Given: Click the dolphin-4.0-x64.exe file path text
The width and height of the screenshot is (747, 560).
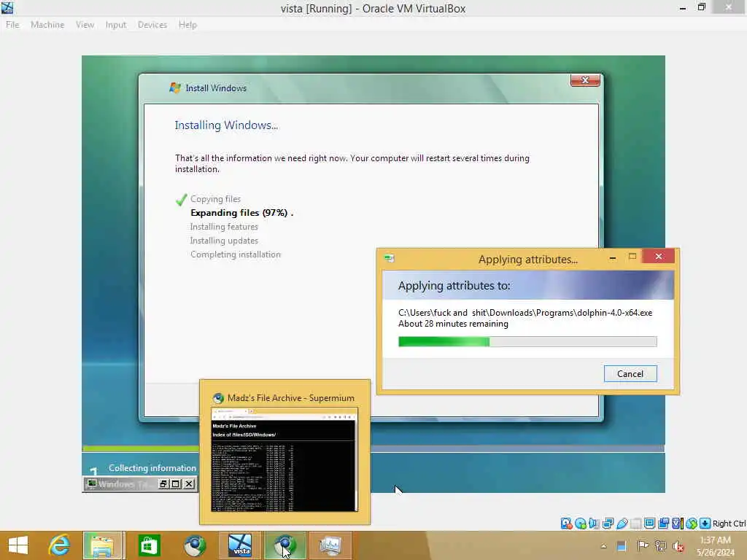Looking at the screenshot, I should pyautogui.click(x=525, y=313).
